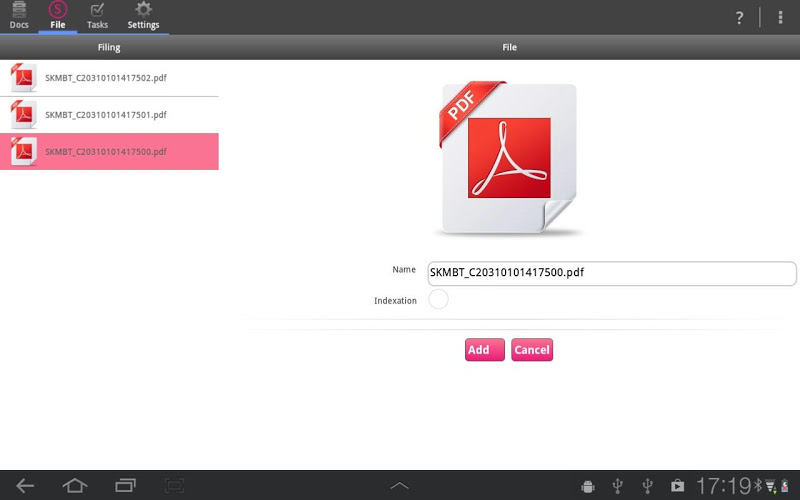Click the Add button

(485, 349)
